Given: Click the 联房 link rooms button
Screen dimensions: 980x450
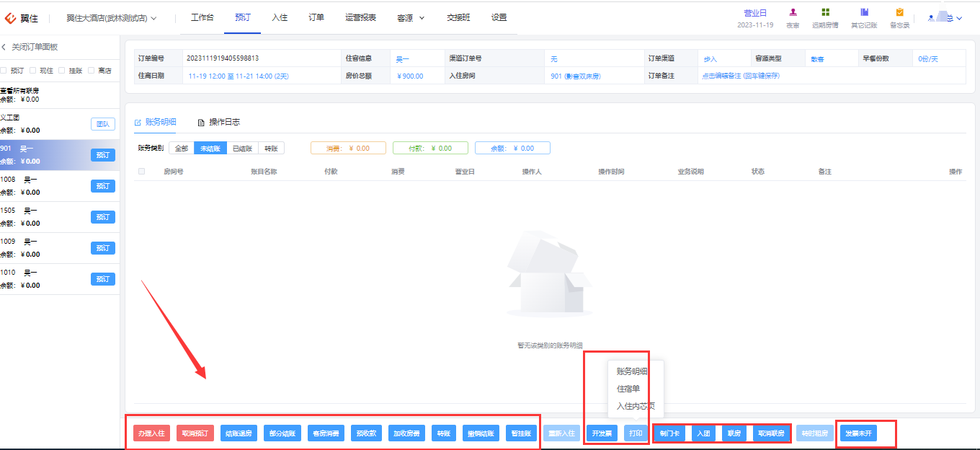Looking at the screenshot, I should 734,433.
